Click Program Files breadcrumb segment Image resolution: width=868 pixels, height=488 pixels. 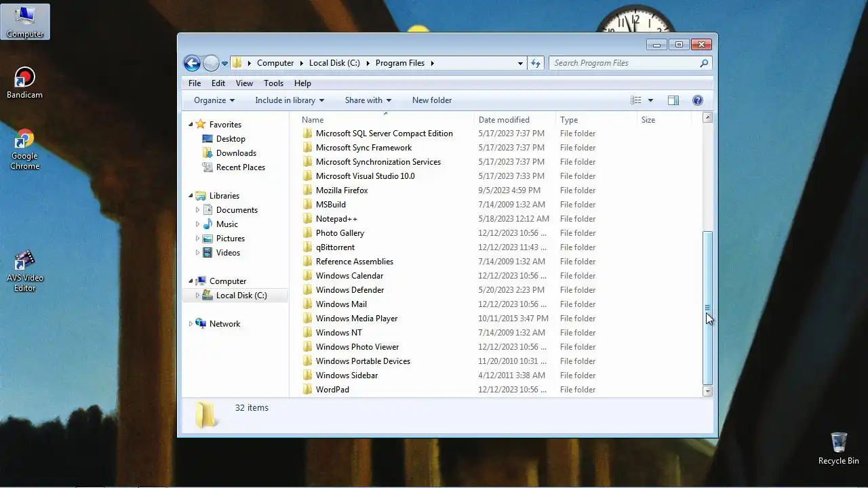[x=400, y=63]
